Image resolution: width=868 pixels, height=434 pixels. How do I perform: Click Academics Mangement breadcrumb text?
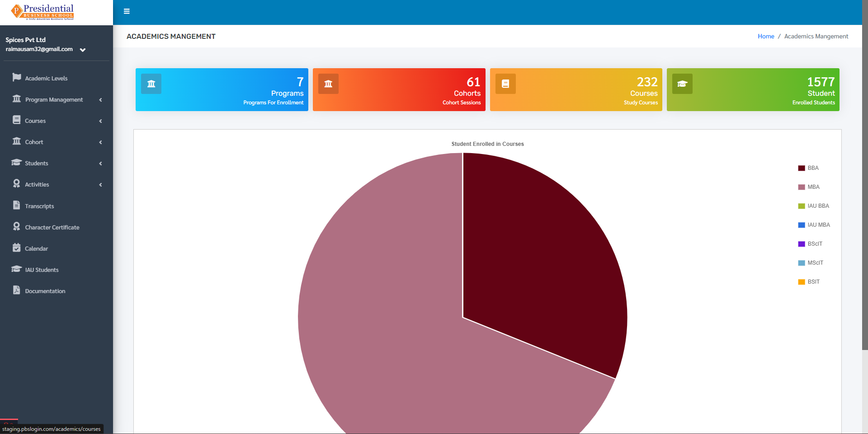(x=816, y=37)
